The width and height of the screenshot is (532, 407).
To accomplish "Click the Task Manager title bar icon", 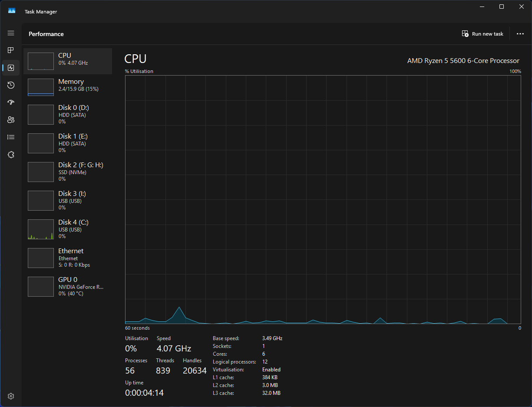I will pyautogui.click(x=11, y=10).
